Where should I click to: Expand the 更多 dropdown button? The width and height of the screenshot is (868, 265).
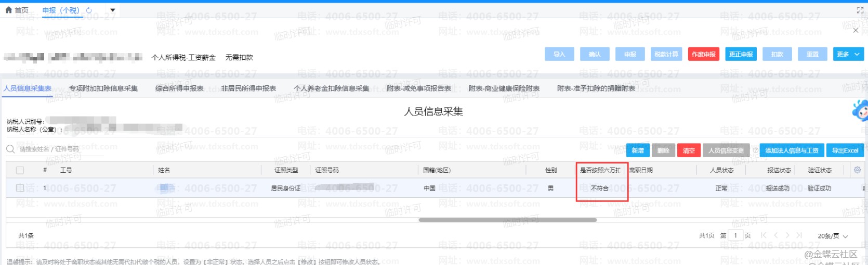[x=848, y=54]
